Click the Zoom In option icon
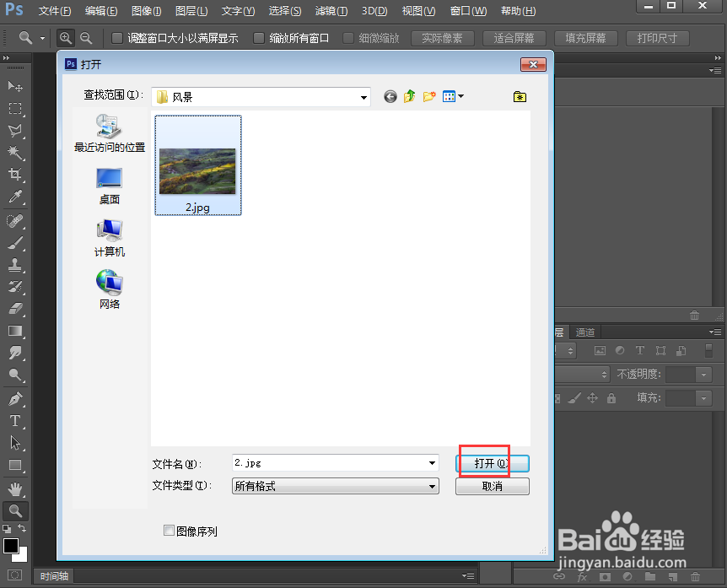The image size is (727, 588). [66, 38]
